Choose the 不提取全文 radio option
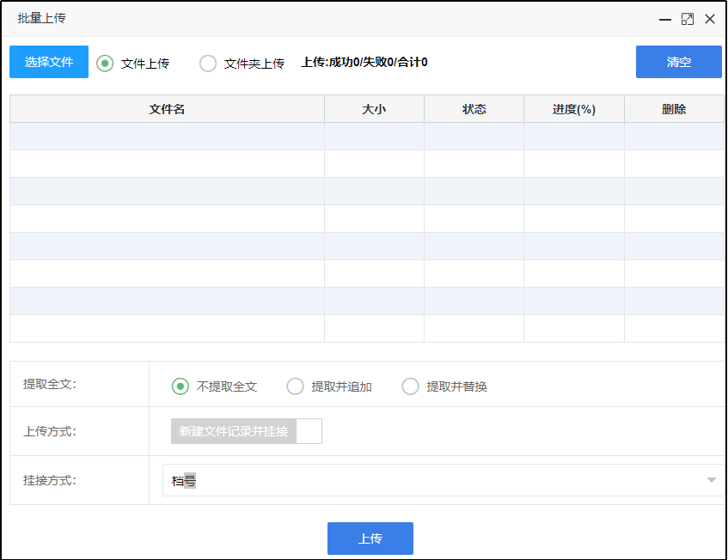728x560 pixels. pos(180,387)
